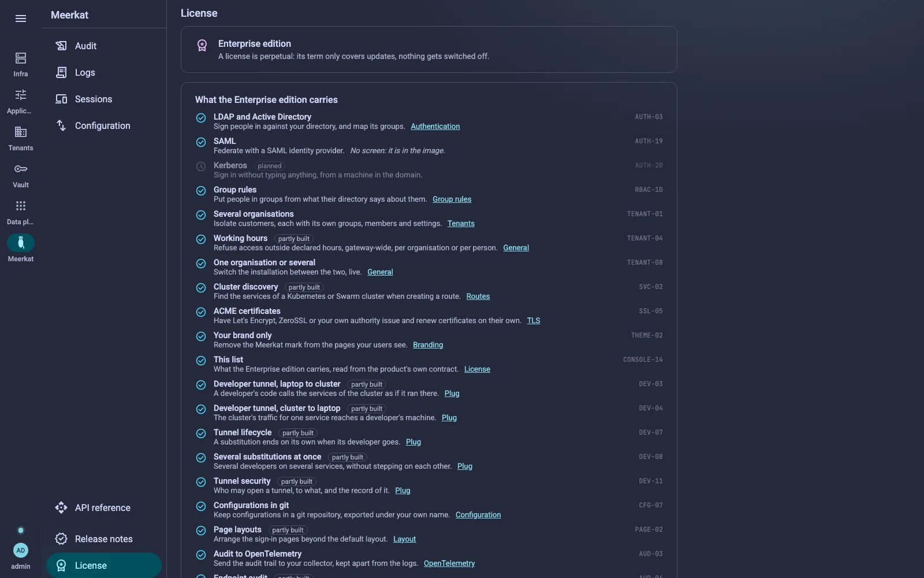Follow the Authentication link
Image resolution: width=924 pixels, height=578 pixels.
(x=435, y=127)
